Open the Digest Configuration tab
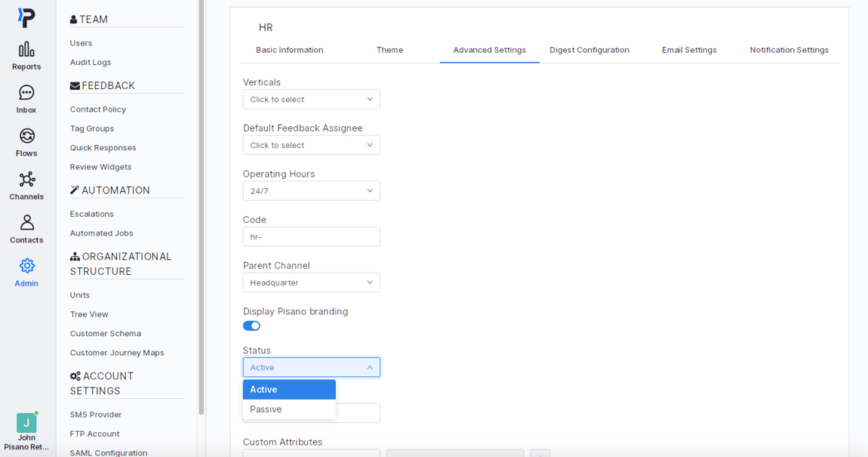The height and width of the screenshot is (457, 868). (x=589, y=50)
